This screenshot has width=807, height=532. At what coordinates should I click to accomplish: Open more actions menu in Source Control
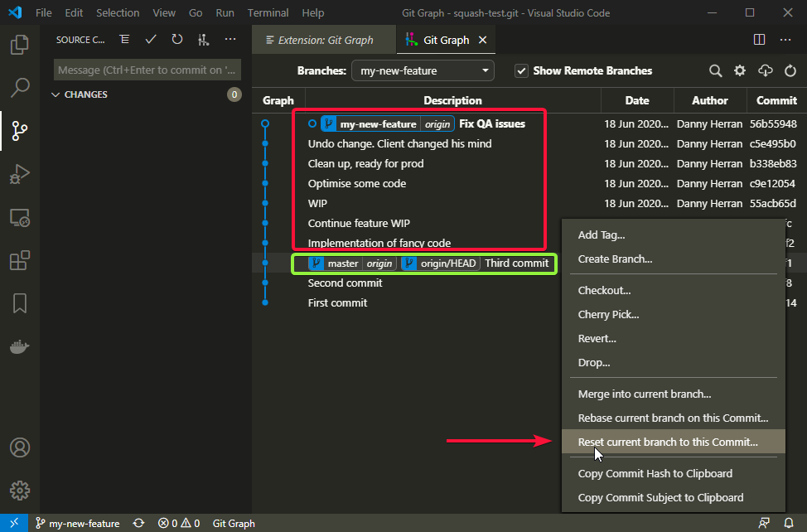tap(230, 39)
